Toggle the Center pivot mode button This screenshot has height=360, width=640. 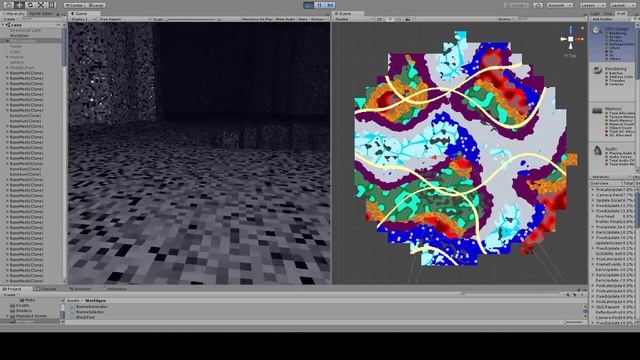(74, 5)
